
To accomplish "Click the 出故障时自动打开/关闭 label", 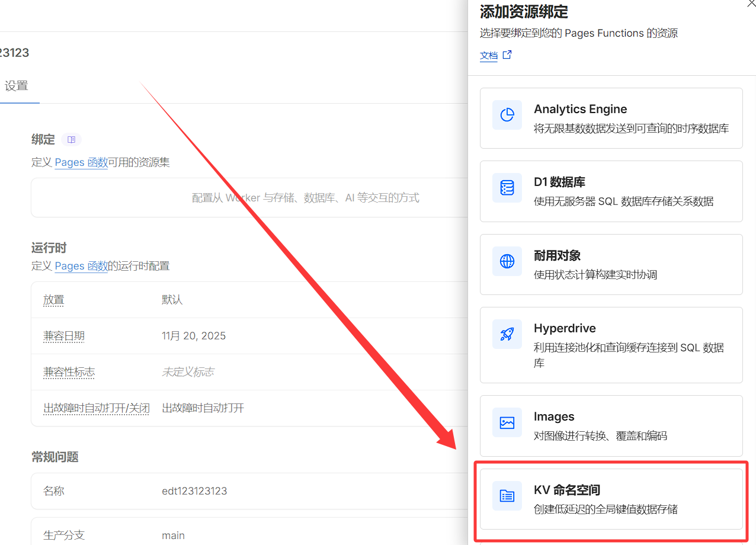I will [96, 408].
